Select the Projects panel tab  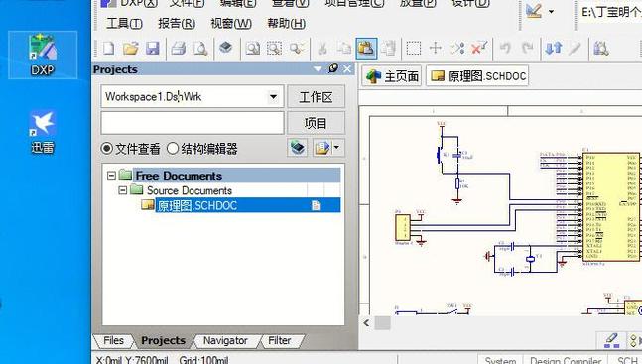[x=163, y=340]
